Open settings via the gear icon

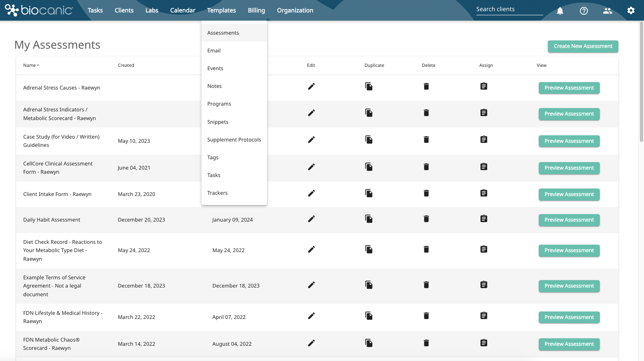click(631, 11)
